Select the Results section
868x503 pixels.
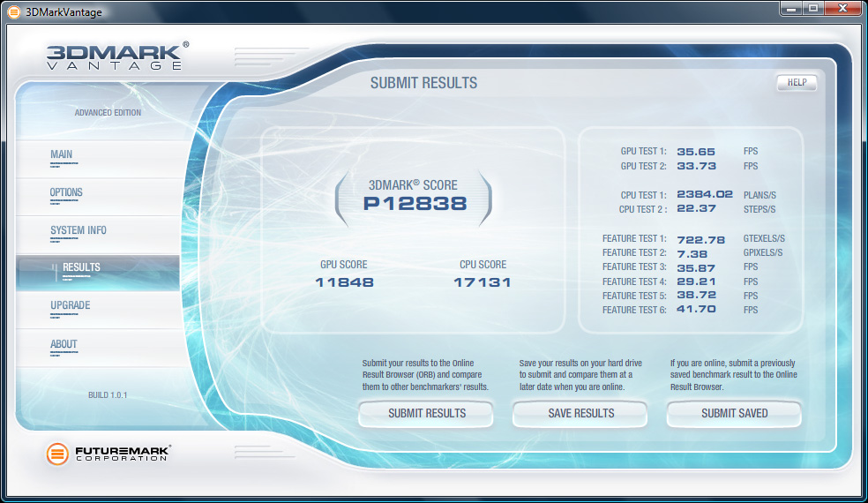pyautogui.click(x=98, y=273)
